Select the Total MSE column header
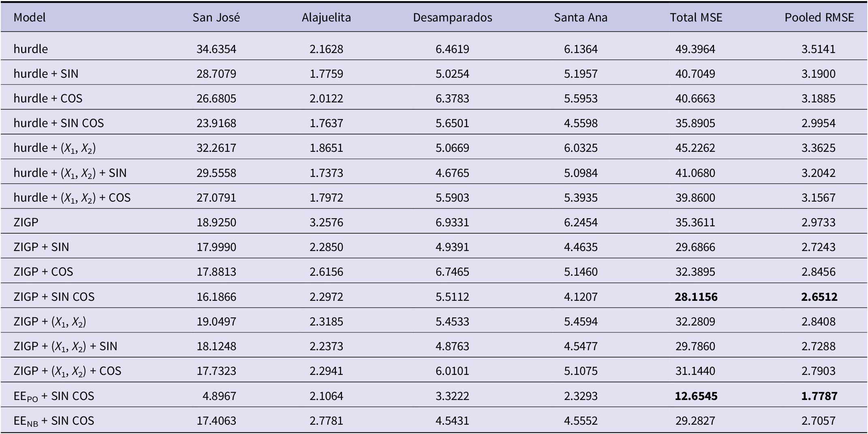The height and width of the screenshot is (434, 868). [696, 17]
